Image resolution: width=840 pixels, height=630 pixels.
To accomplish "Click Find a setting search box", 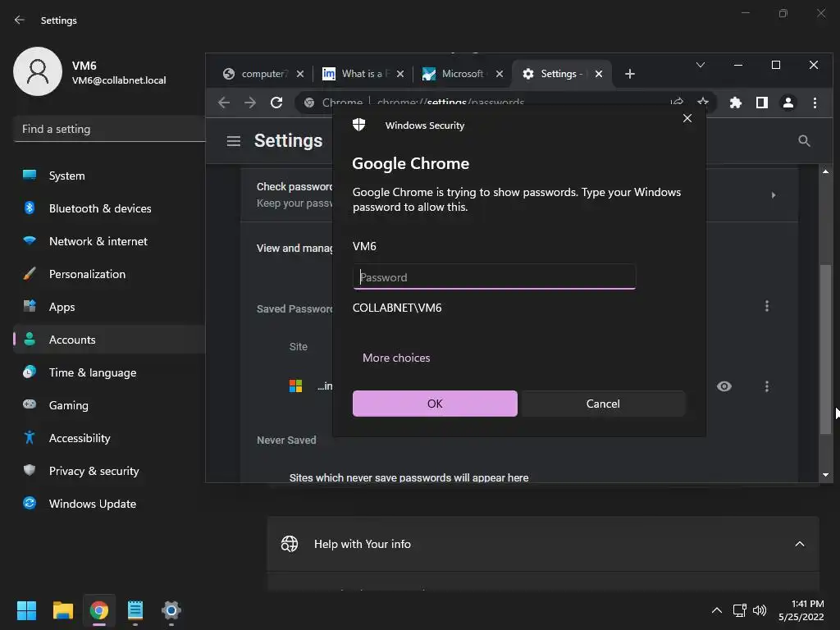I will coord(109,129).
